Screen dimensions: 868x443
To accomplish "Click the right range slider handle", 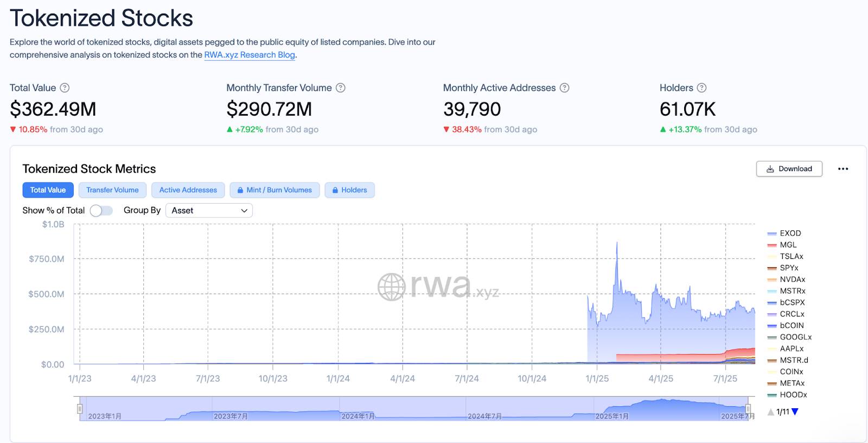I will (748, 409).
